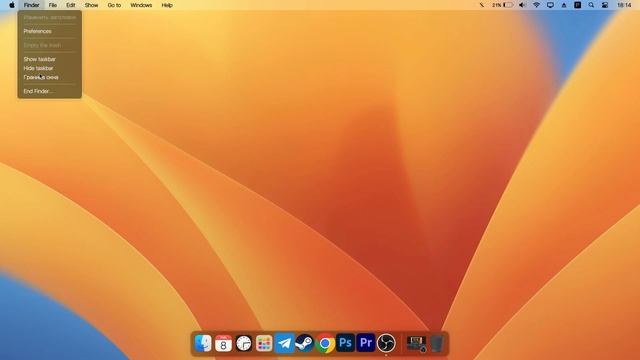Click the slash-shaped icon left of battery

tap(482, 5)
